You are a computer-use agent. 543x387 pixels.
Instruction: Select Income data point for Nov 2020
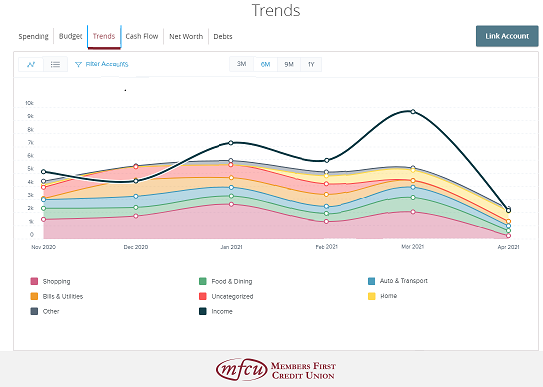43,172
